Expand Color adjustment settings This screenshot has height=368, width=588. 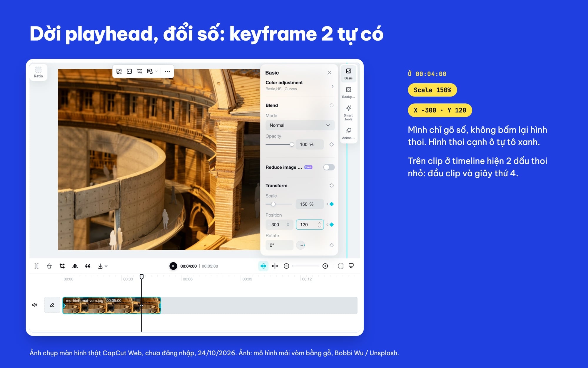click(x=300, y=86)
